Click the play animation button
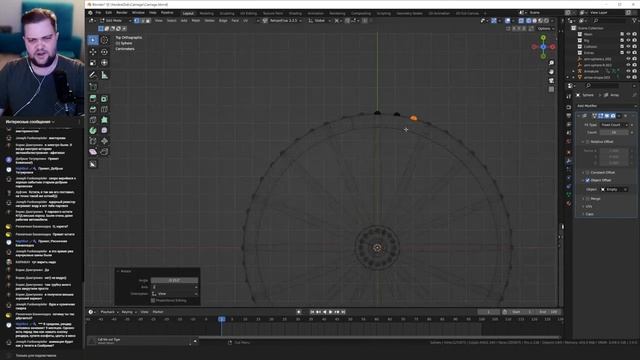The height and width of the screenshot is (360, 640). coord(331,312)
